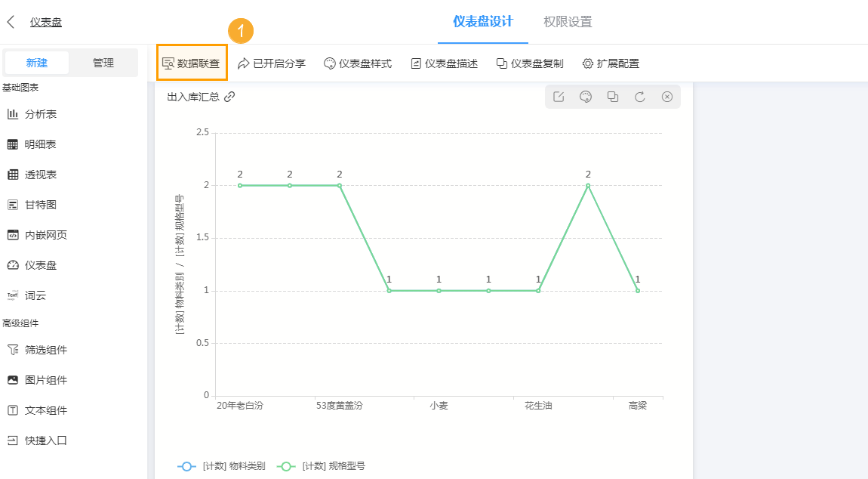Open the chart style palette icon

click(585, 97)
